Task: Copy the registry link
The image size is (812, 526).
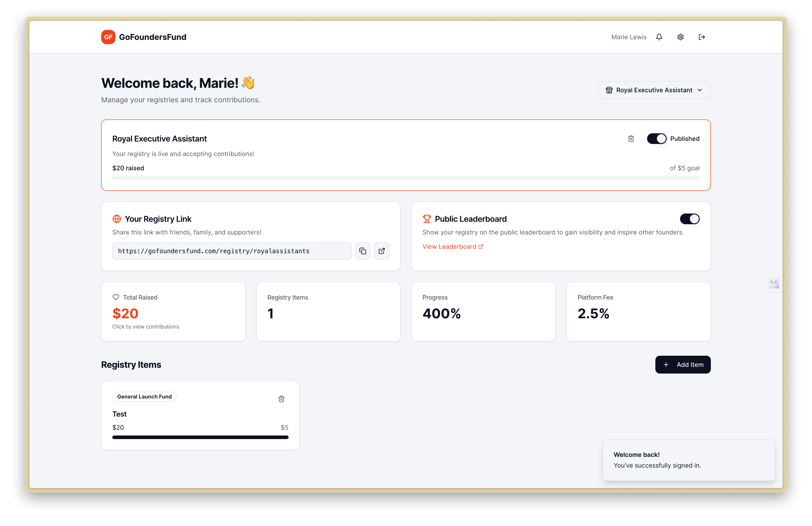Action: pyautogui.click(x=363, y=251)
